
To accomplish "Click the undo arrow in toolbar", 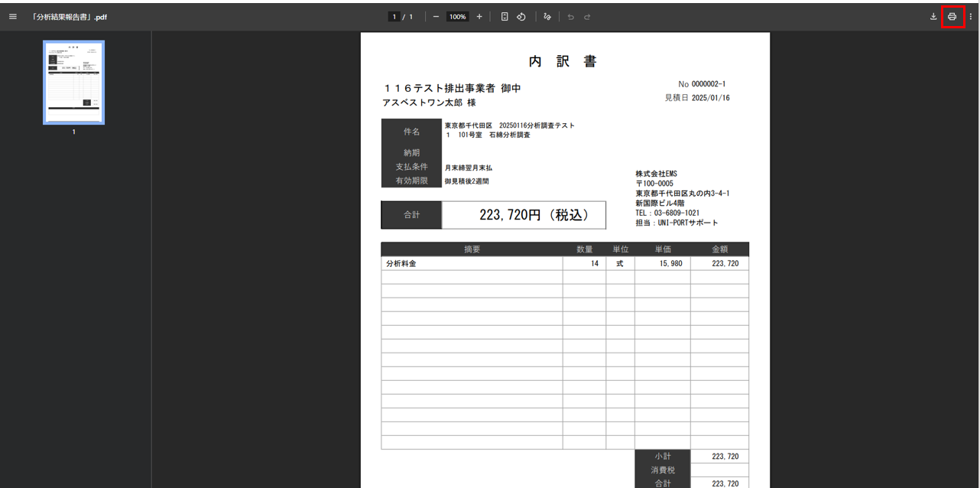I will [x=570, y=17].
